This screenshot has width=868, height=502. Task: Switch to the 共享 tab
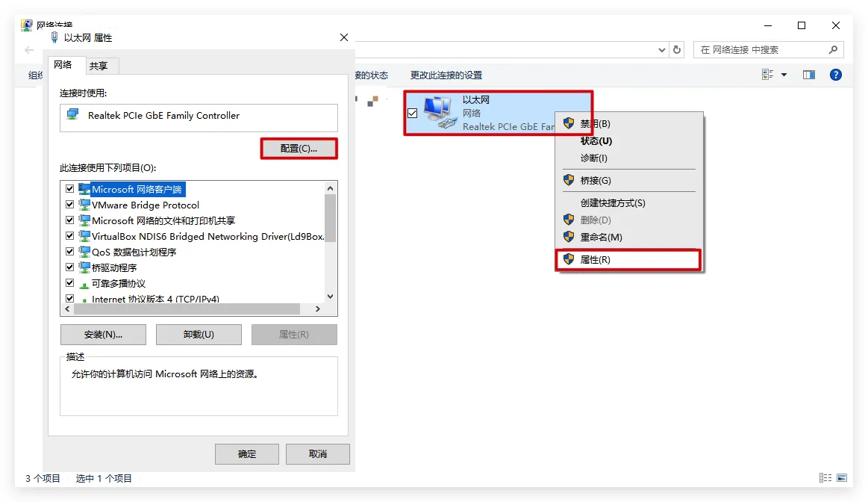coord(99,66)
